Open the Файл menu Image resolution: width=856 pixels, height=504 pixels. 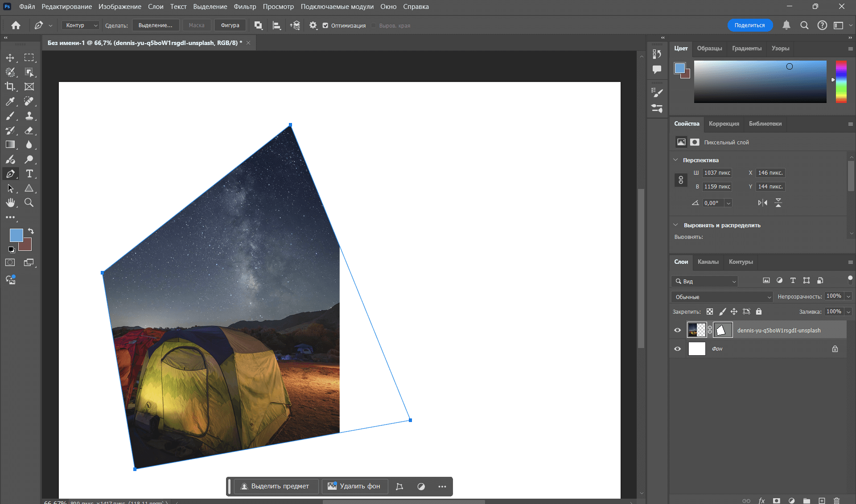pos(27,7)
